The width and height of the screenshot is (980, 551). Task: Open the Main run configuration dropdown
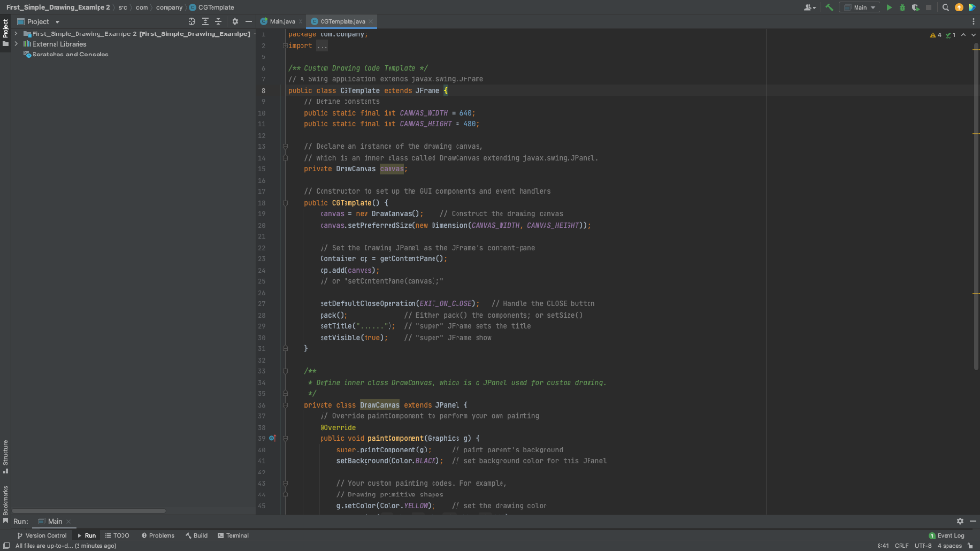[x=862, y=8]
